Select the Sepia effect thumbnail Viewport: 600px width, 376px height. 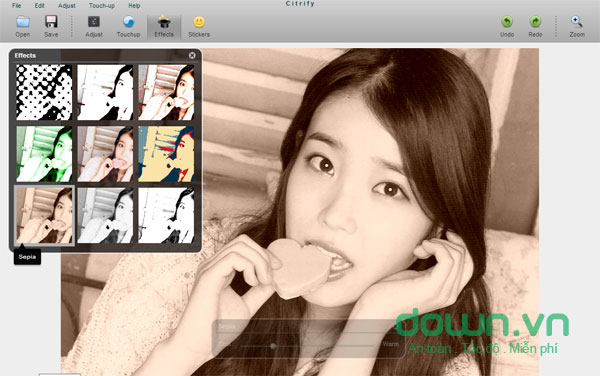coord(44,215)
